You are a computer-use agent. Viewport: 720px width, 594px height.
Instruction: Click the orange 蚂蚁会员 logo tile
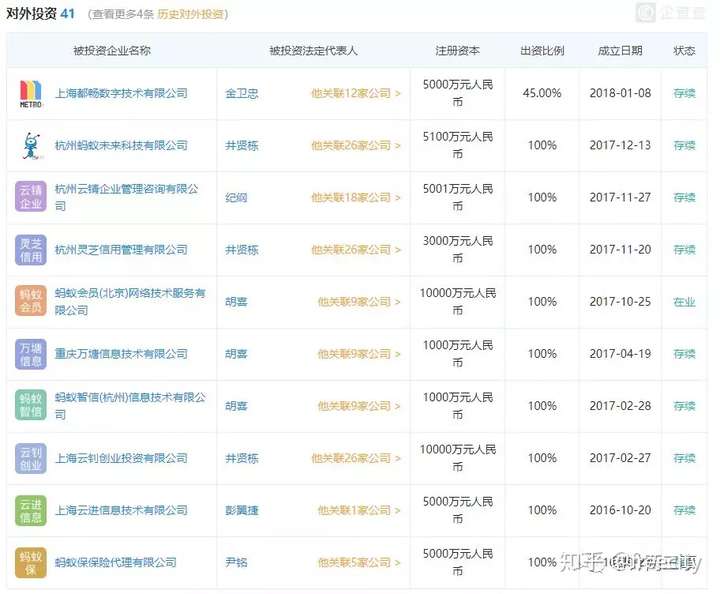point(31,301)
